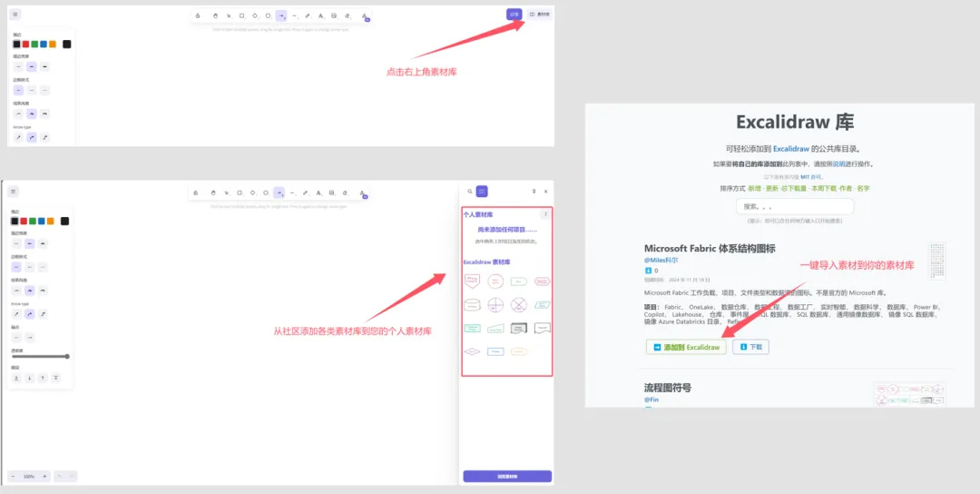980x494 pixels.
Task: Choose the elbow arrow type in the lower window
Action: [44, 313]
